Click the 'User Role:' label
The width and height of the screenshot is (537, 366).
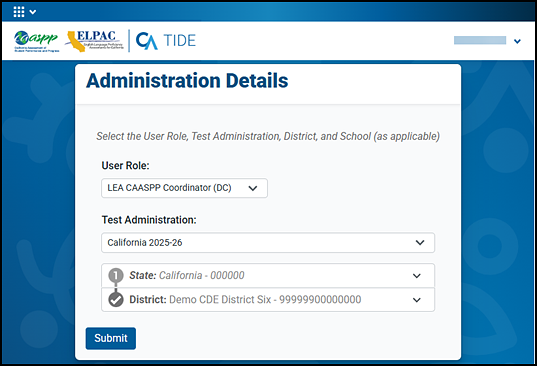click(x=125, y=166)
